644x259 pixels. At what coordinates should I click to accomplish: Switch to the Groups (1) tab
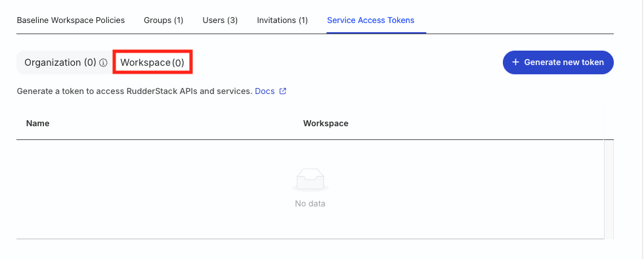point(163,20)
